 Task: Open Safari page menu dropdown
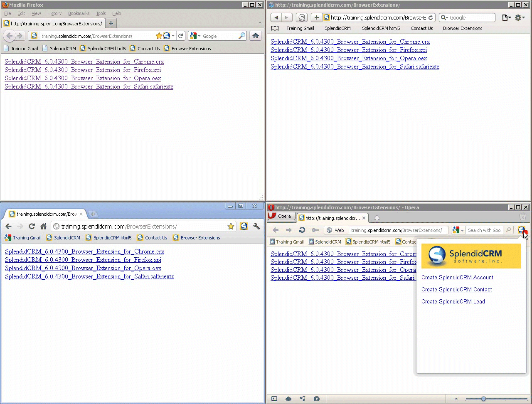click(506, 17)
